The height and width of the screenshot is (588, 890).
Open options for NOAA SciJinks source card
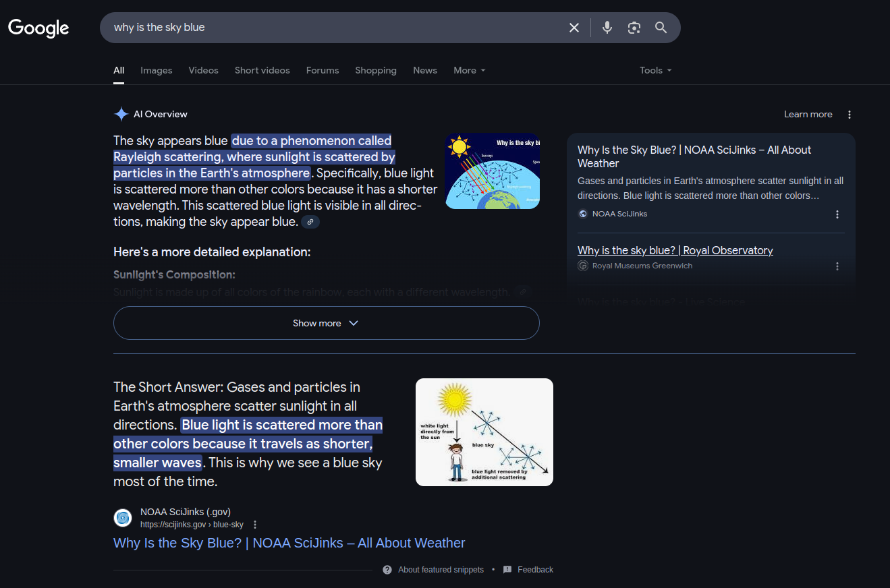click(x=837, y=214)
